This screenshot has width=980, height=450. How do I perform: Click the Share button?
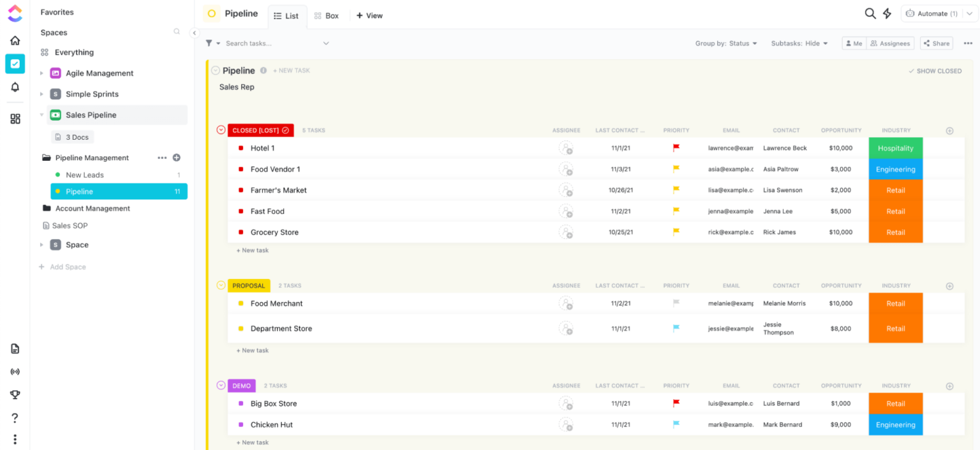pos(936,43)
